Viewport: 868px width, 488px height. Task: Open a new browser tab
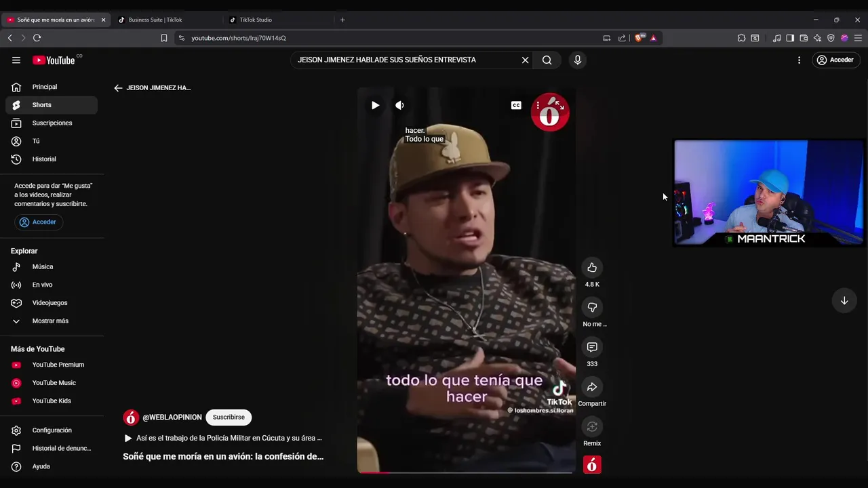pyautogui.click(x=342, y=20)
